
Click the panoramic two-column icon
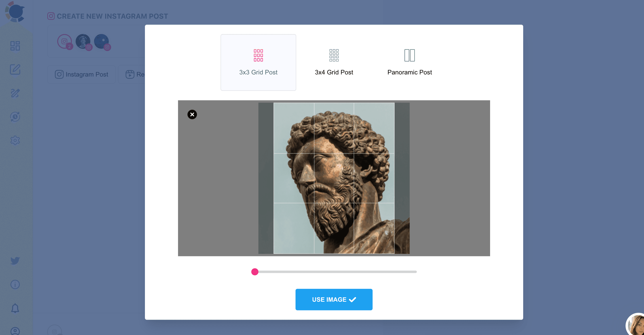409,55
